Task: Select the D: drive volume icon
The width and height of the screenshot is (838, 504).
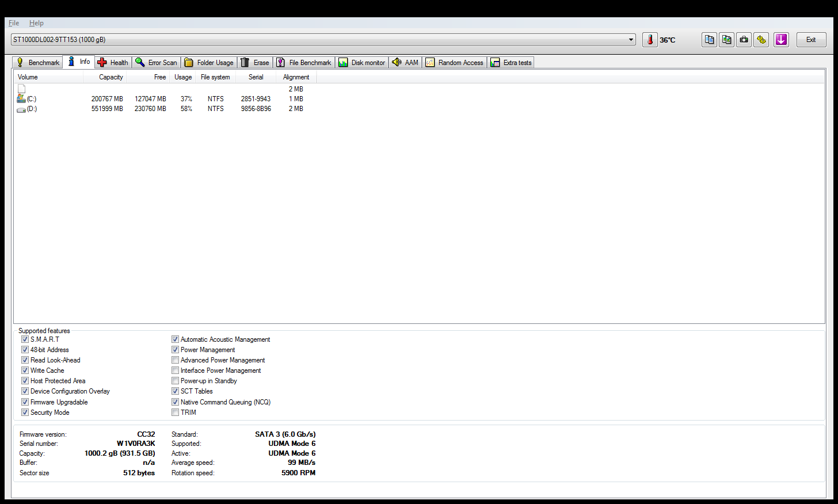Action: (x=21, y=109)
